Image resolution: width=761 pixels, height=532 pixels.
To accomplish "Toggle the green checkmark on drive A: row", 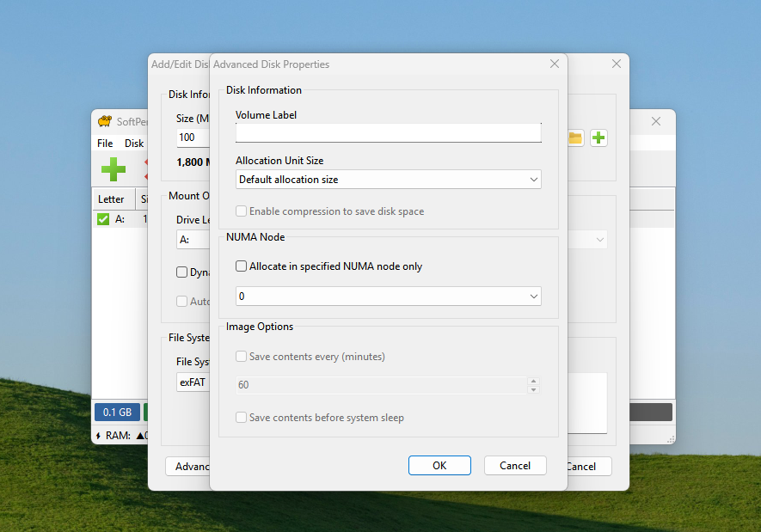I will tap(103, 219).
